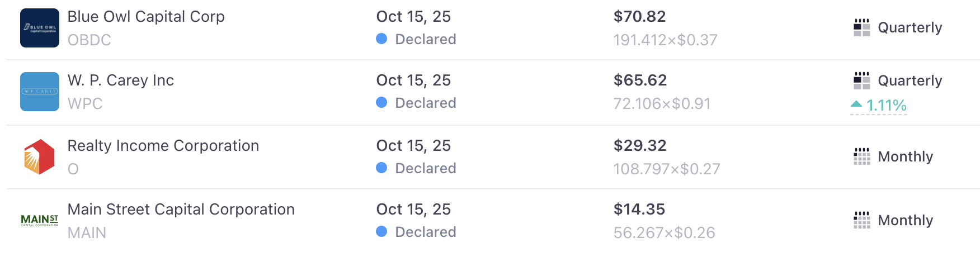Click the quarterly calendar icon for WPC

click(x=861, y=80)
